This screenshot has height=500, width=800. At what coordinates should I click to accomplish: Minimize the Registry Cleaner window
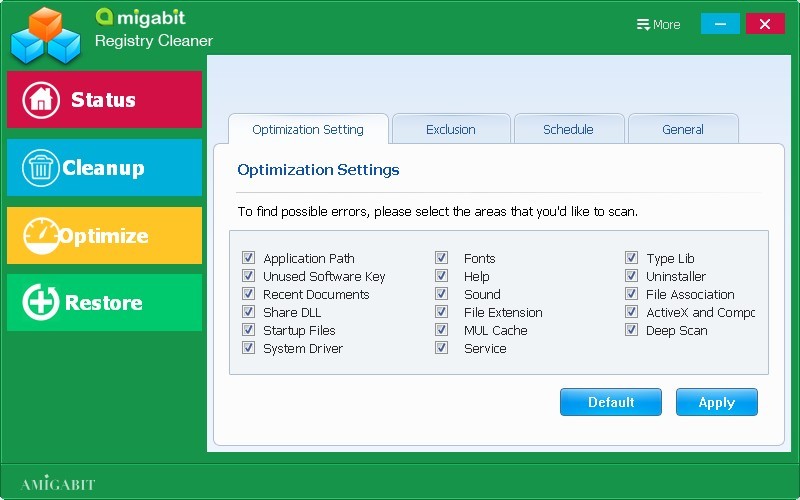point(720,24)
